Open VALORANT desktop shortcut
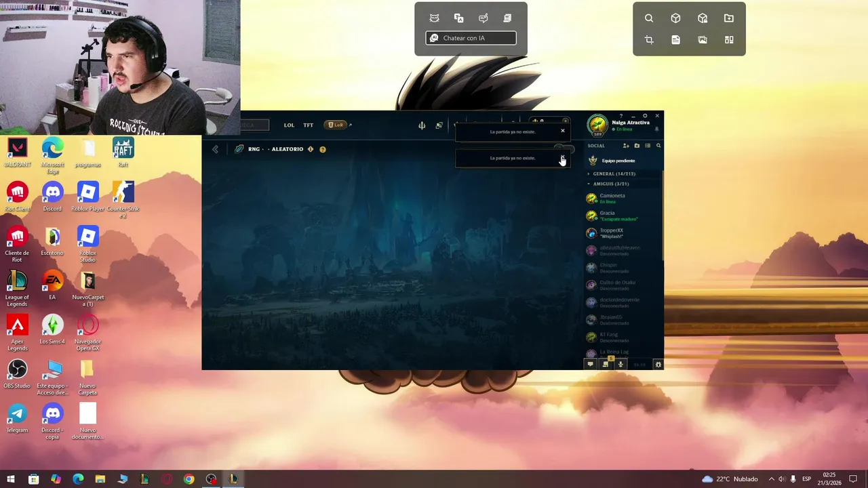This screenshot has height=488, width=868. [17, 153]
